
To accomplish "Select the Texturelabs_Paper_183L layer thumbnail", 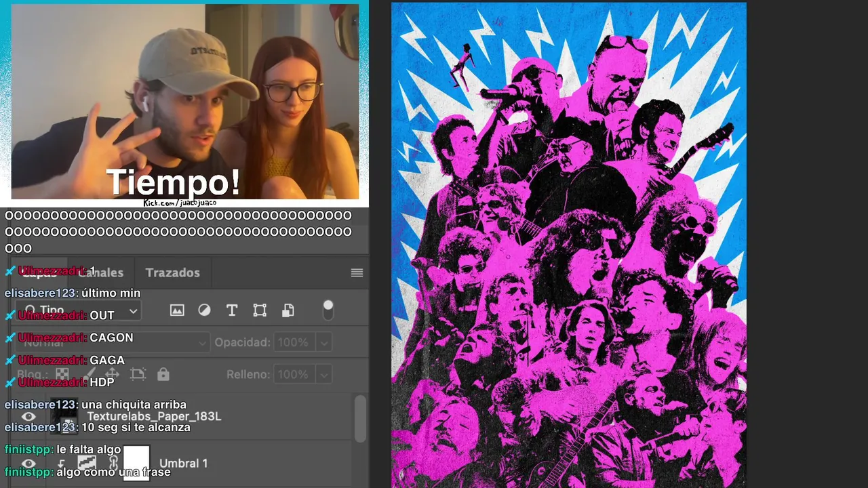I will click(64, 415).
